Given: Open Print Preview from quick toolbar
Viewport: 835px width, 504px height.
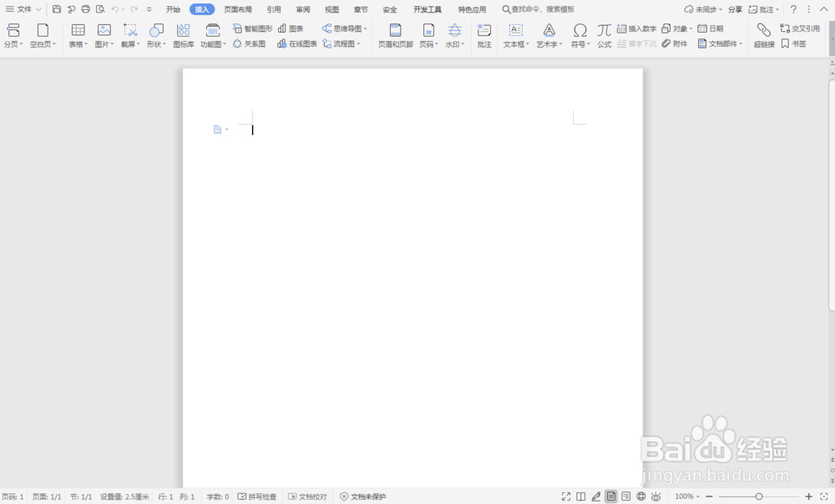Looking at the screenshot, I should coord(100,9).
